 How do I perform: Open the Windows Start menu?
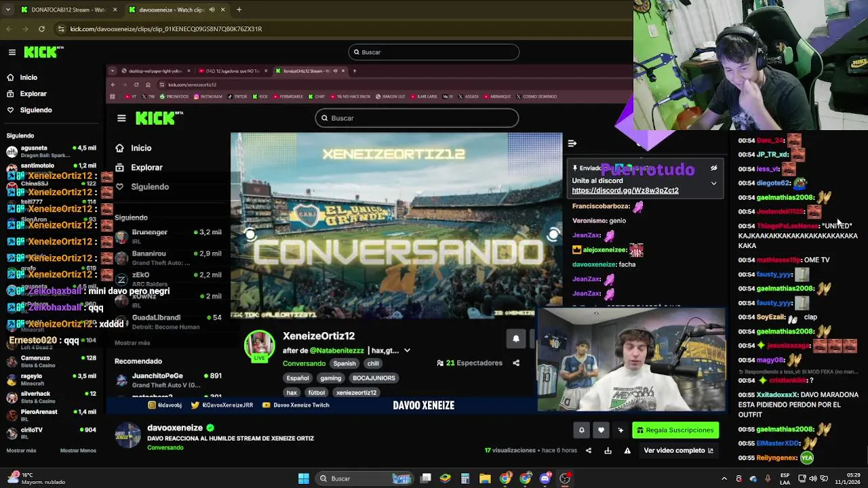(x=304, y=479)
